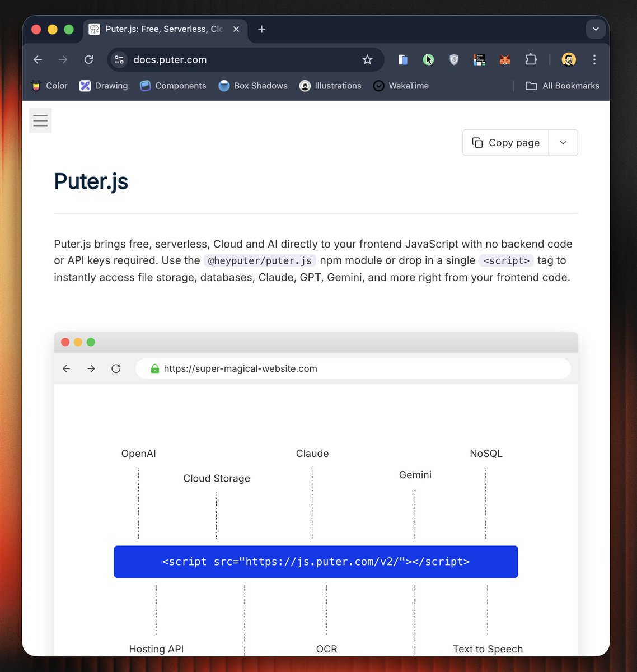The width and height of the screenshot is (637, 672).
Task: Click the green padlock in mock URL bar
Action: pyautogui.click(x=155, y=368)
